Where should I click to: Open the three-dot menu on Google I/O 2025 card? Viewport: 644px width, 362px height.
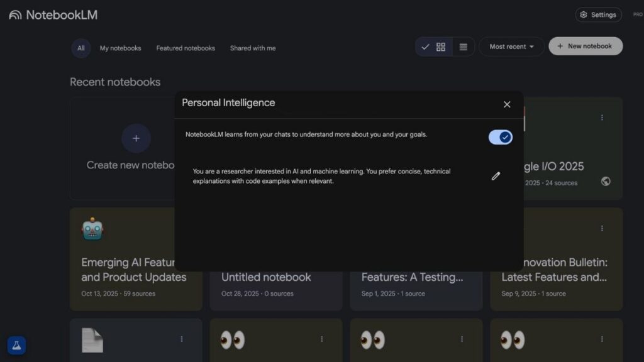click(602, 117)
